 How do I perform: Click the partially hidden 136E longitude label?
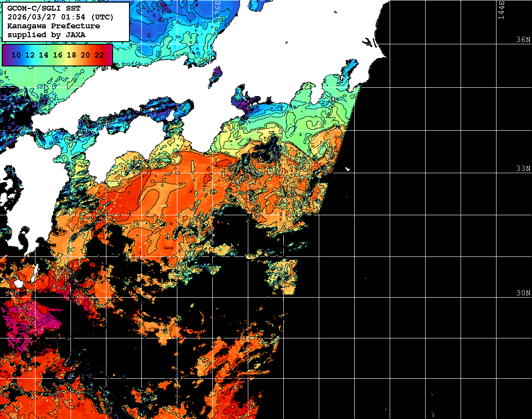(217, 8)
